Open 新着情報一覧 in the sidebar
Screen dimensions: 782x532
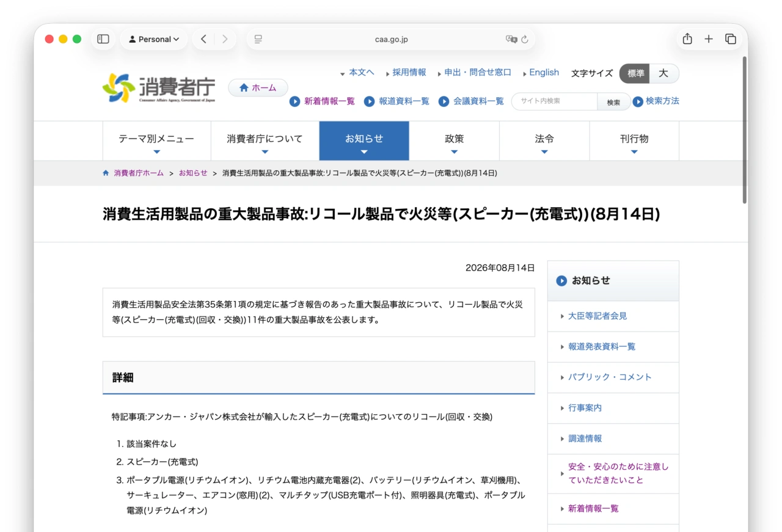[x=593, y=508]
